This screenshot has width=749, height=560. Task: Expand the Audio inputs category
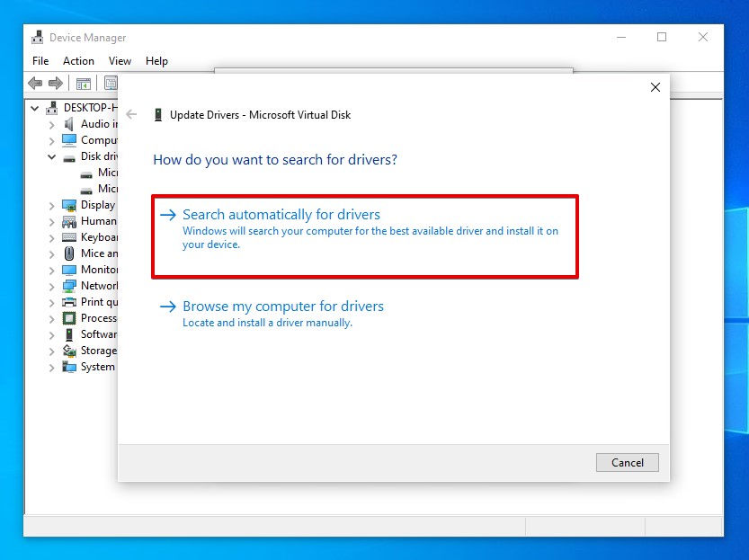[51, 125]
